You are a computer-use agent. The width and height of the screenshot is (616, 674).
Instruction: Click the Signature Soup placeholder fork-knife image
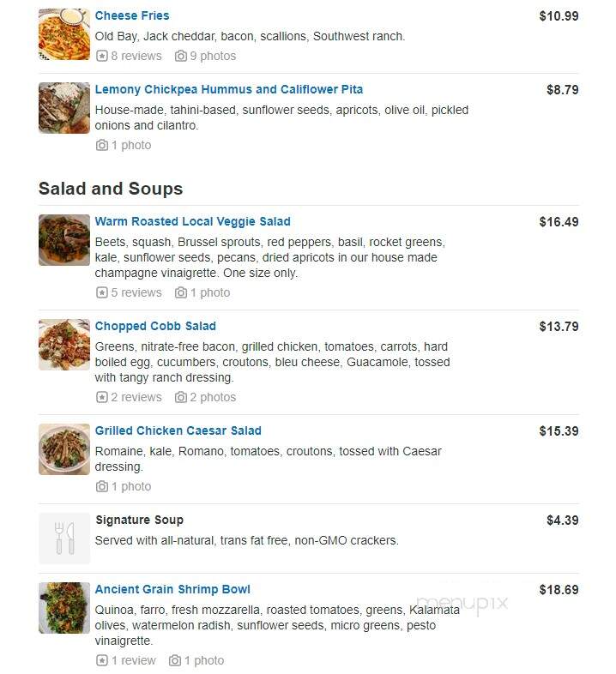(64, 539)
